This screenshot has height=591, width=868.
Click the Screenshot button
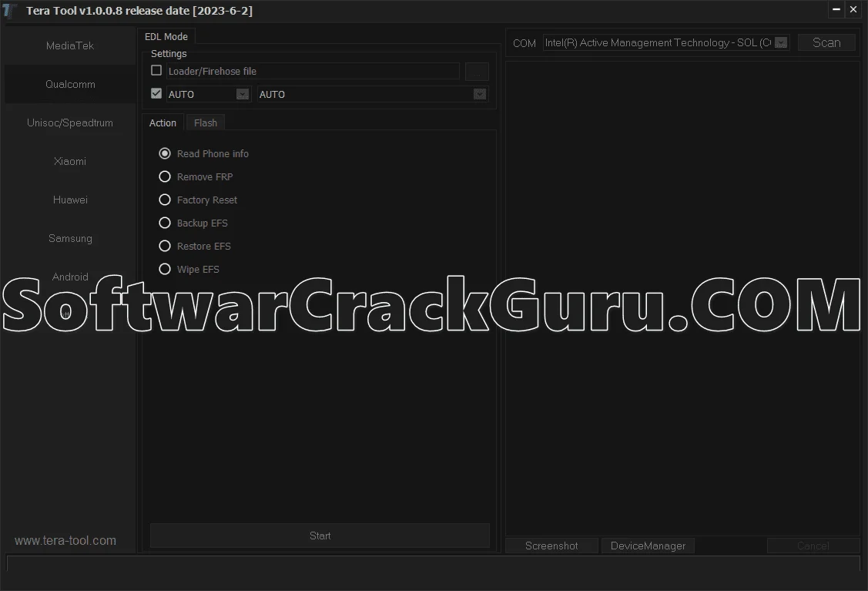[551, 546]
